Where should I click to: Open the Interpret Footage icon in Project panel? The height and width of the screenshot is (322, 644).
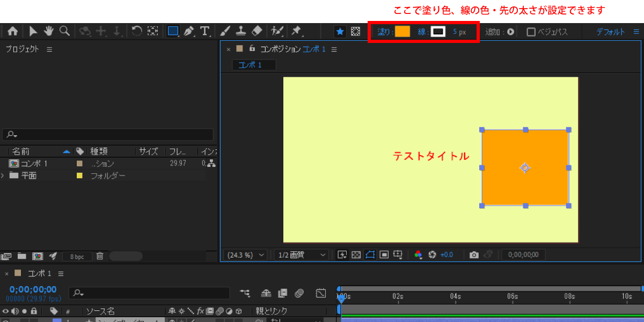(6, 256)
